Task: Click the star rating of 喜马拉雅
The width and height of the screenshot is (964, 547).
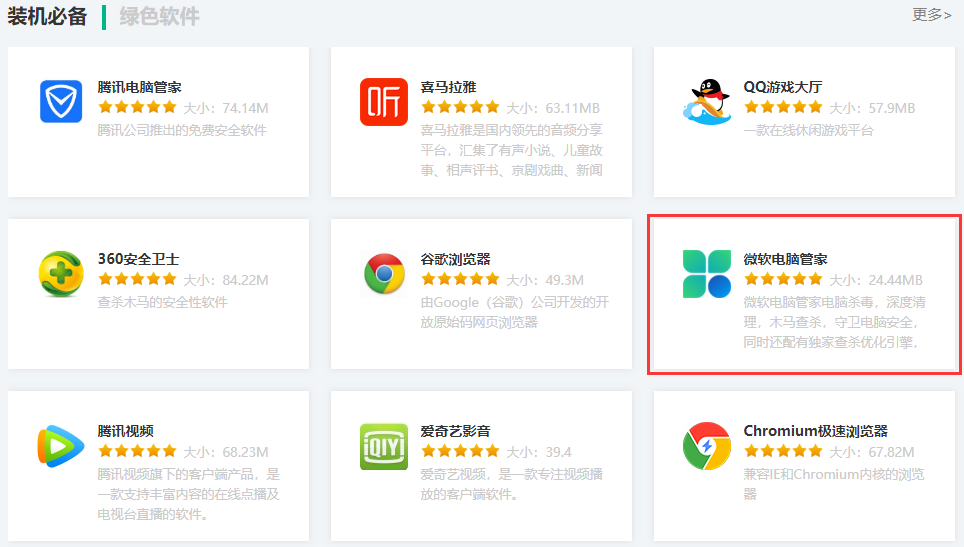Action: click(x=460, y=108)
